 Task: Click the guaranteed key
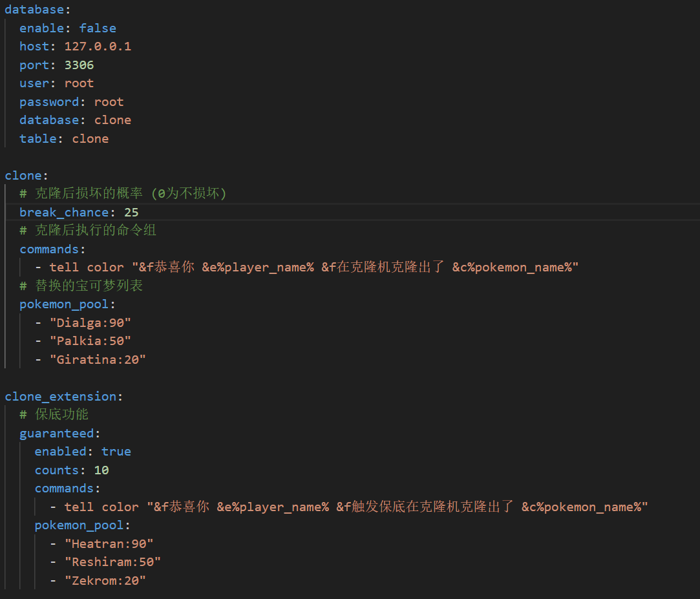(x=56, y=433)
